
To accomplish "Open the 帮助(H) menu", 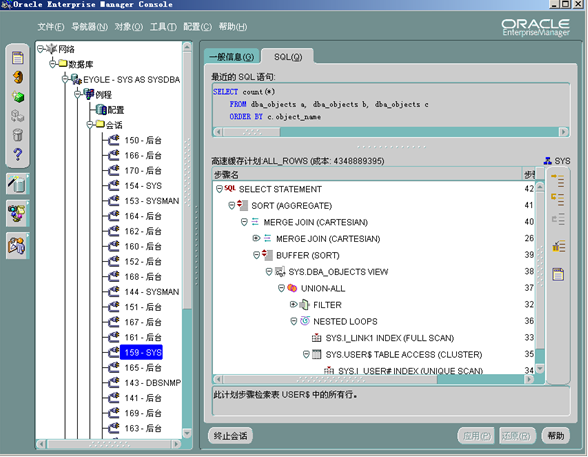I will click(233, 27).
